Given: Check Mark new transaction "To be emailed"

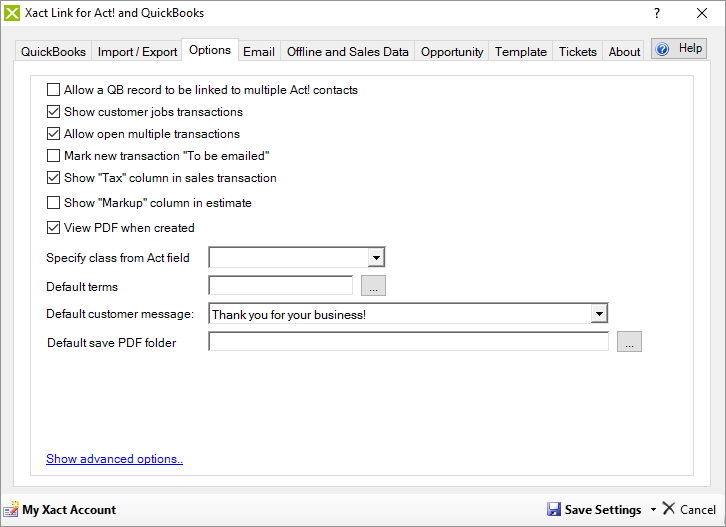Looking at the screenshot, I should coord(53,156).
